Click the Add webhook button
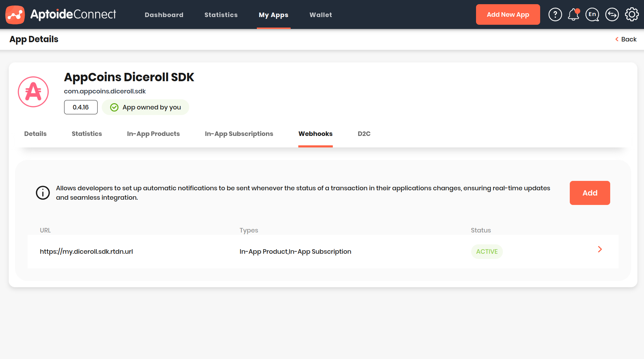Viewport: 644px width, 359px height. (590, 193)
